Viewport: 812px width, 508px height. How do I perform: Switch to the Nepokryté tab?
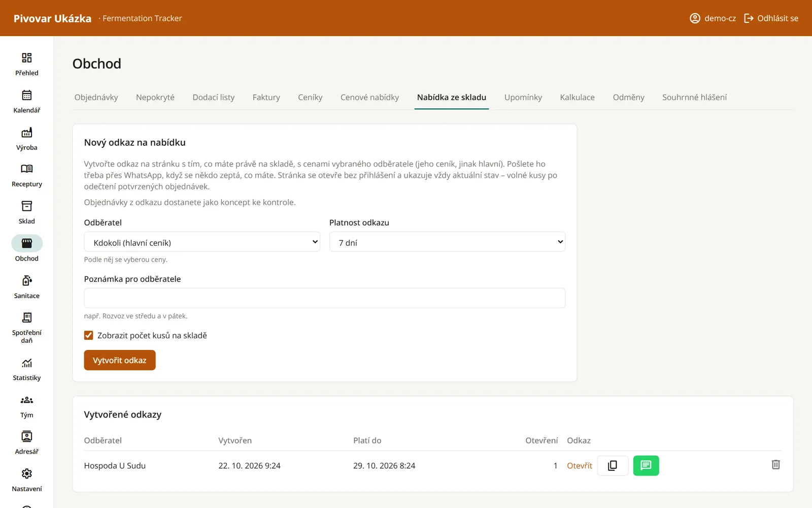(155, 98)
